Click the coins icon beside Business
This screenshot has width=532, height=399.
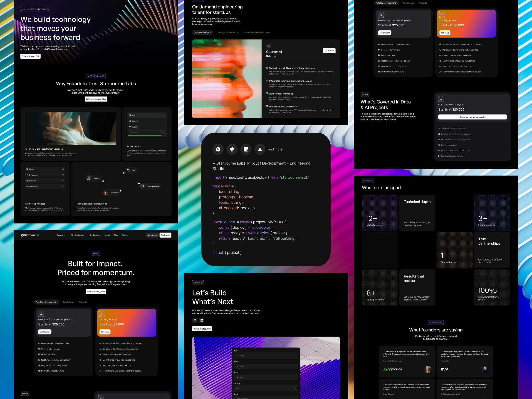[27, 181]
